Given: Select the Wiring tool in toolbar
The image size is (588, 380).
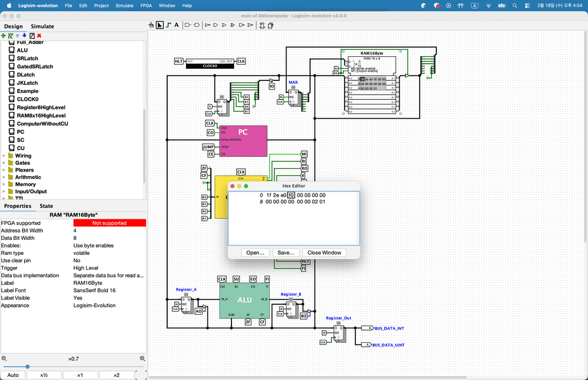Looking at the screenshot, I should (x=168, y=25).
